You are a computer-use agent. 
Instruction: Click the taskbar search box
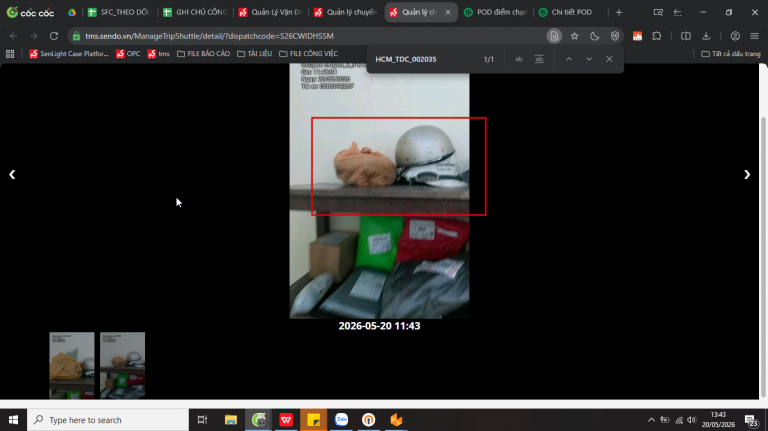pos(108,420)
